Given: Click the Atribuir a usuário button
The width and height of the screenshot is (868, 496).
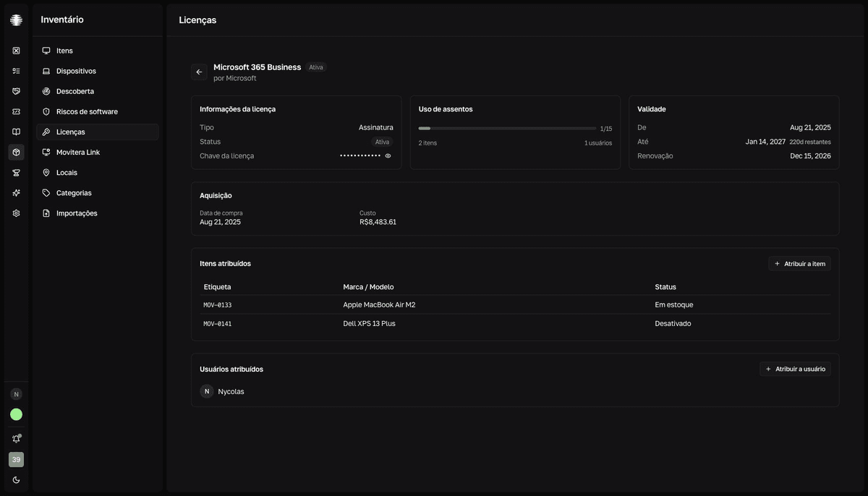Looking at the screenshot, I should point(795,369).
